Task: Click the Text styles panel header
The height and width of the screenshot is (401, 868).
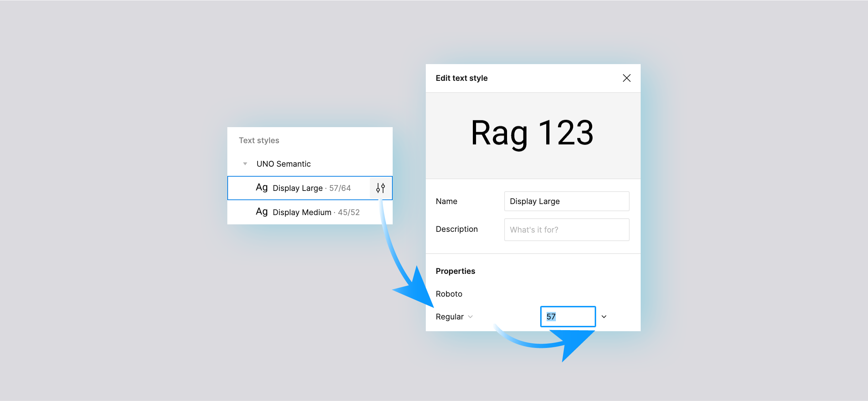Action: coord(259,140)
